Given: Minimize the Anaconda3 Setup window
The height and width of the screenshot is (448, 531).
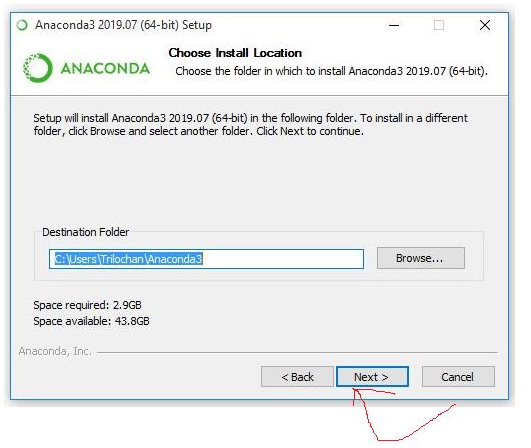Looking at the screenshot, I should (394, 25).
